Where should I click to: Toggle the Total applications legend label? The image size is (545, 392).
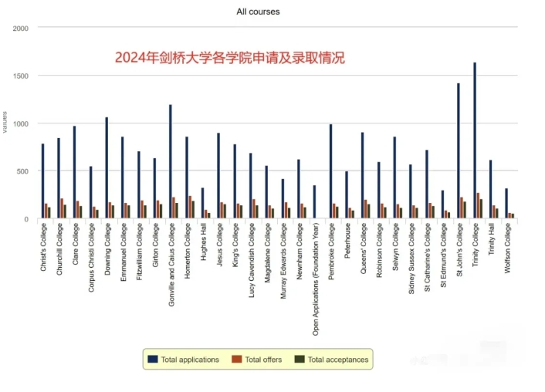(190, 360)
